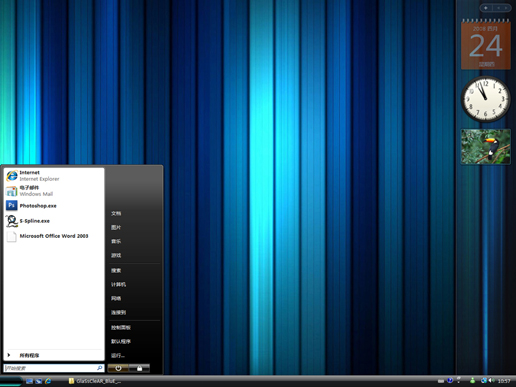Open 计算机 (Computer) in Start menu
Viewport: 516px width, 387px height.
click(135, 284)
